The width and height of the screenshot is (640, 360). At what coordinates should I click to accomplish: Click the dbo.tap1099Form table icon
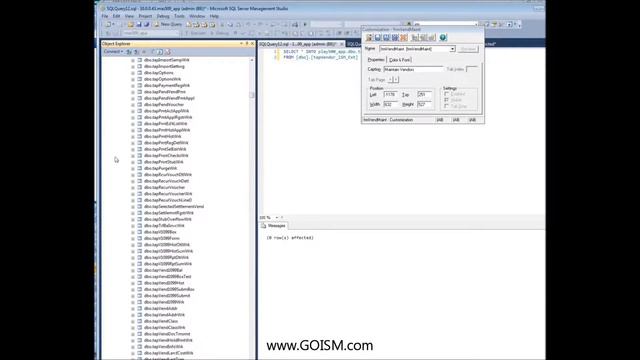point(140,238)
